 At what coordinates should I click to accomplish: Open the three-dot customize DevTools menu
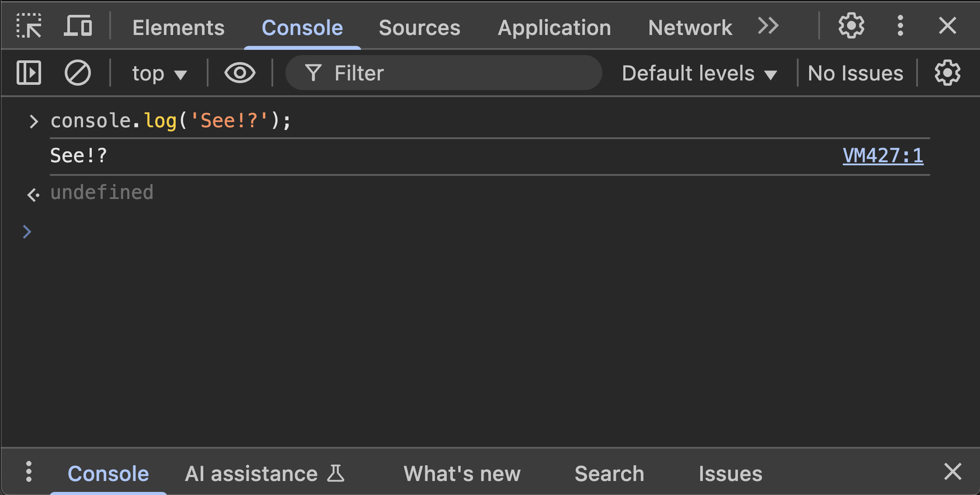click(900, 26)
